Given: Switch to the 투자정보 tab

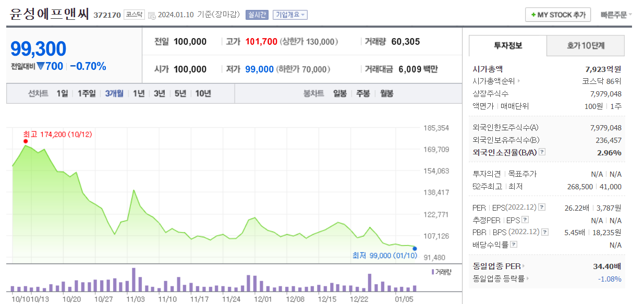Looking at the screenshot, I should (x=508, y=45).
